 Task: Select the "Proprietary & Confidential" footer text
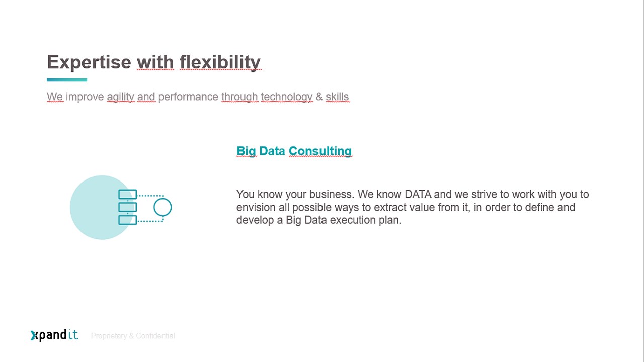coord(133,336)
